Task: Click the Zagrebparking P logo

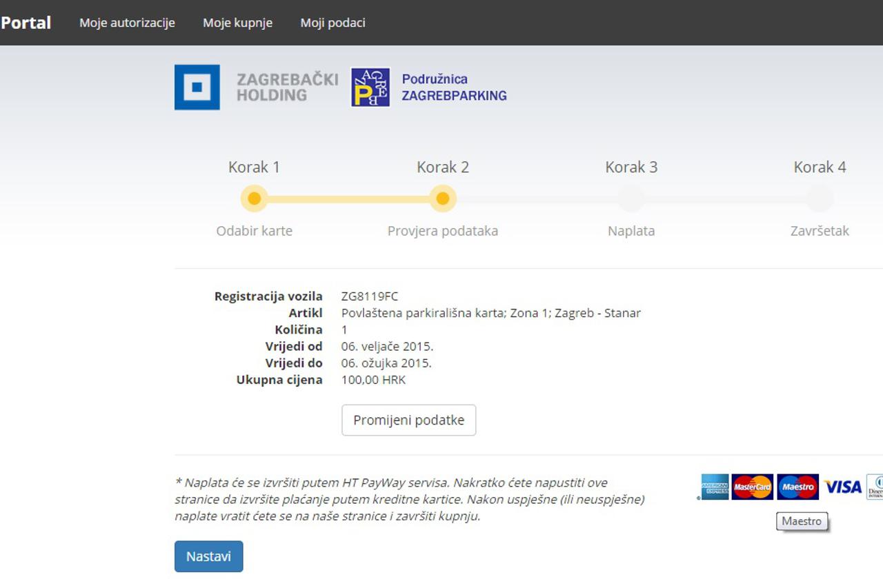Action: pyautogui.click(x=370, y=88)
